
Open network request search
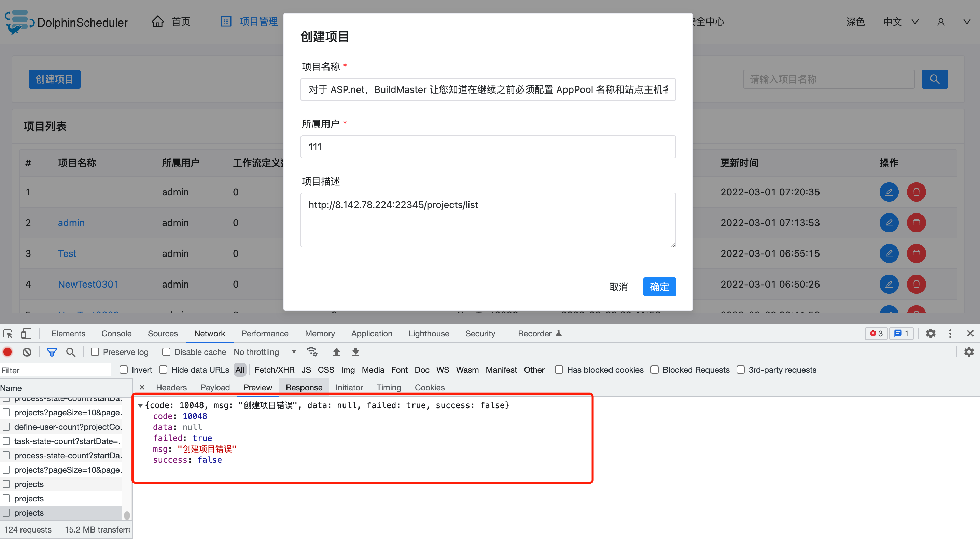pos(71,352)
